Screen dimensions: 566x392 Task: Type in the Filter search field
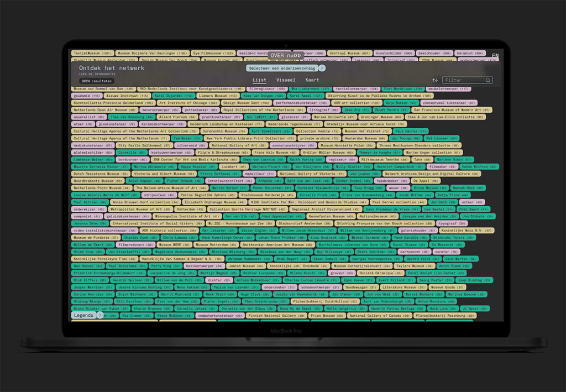tap(463, 80)
